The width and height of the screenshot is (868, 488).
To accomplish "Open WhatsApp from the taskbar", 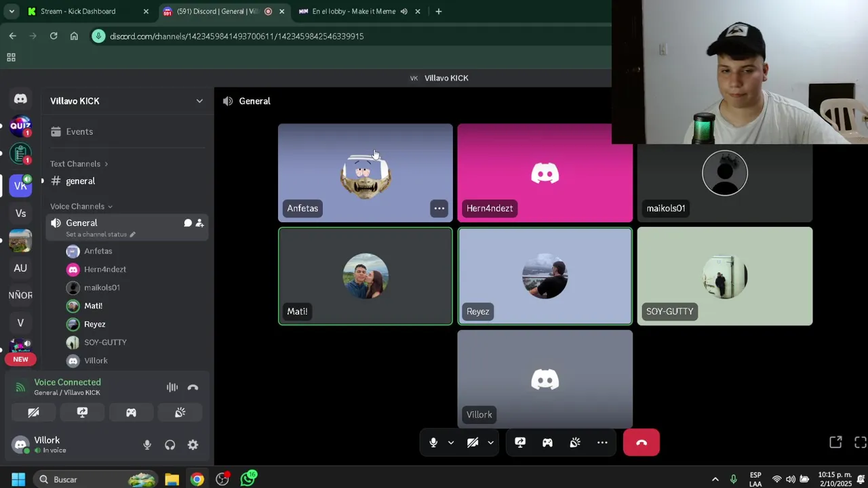I will (248, 479).
